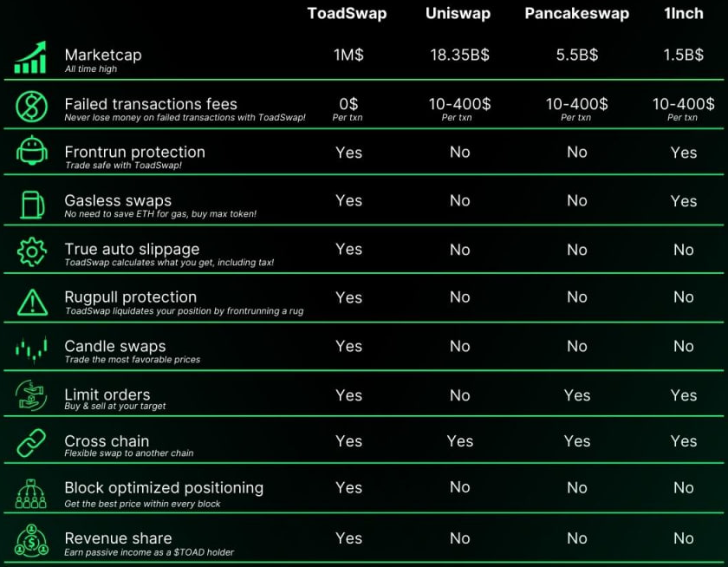Viewport: 728px width, 567px height.
Task: Click the Block optimized positioning icon
Action: [31, 492]
